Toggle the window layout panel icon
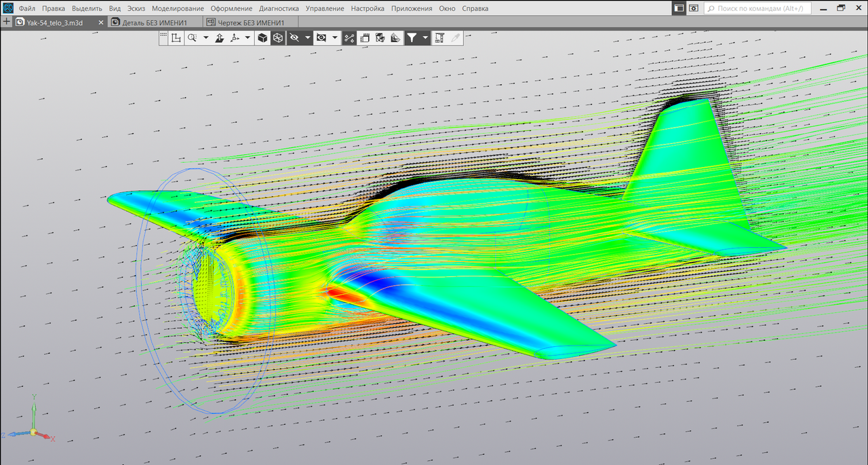Image resolution: width=868 pixels, height=465 pixels. [x=679, y=8]
